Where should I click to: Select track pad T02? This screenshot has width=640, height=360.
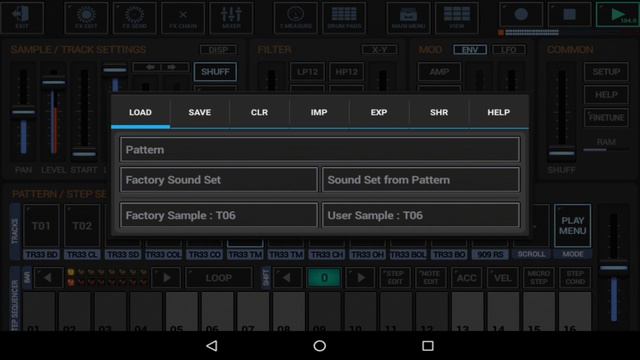coord(82,226)
